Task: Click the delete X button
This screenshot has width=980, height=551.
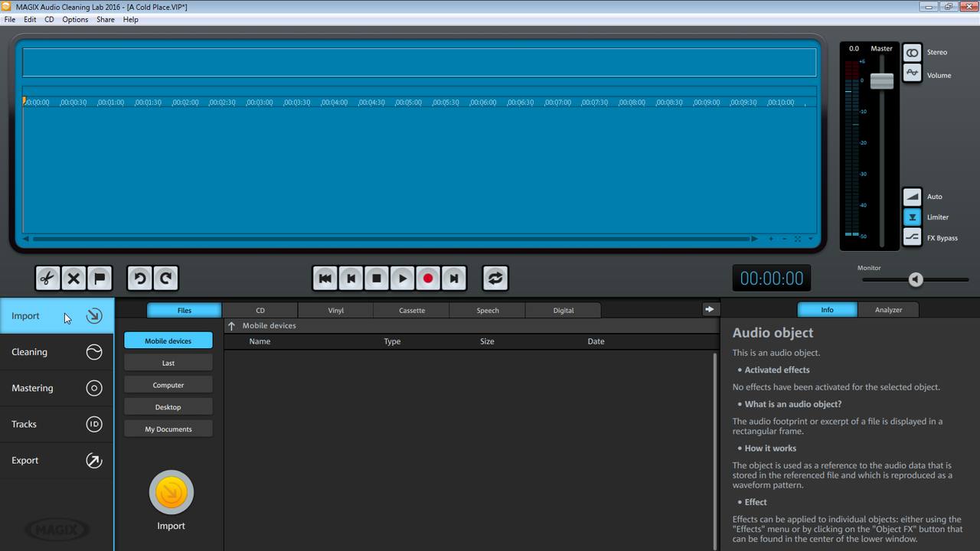Action: click(73, 279)
